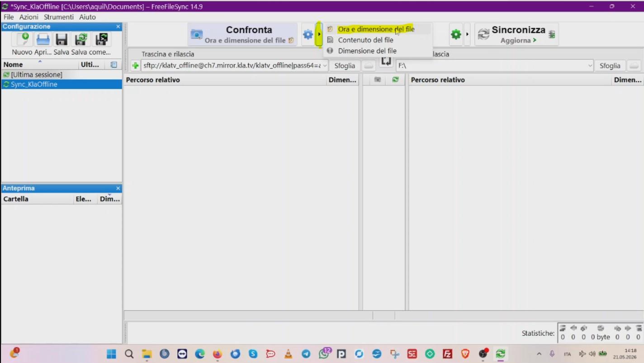
Task: Sort configurations by Nome column
Action: 40,65
